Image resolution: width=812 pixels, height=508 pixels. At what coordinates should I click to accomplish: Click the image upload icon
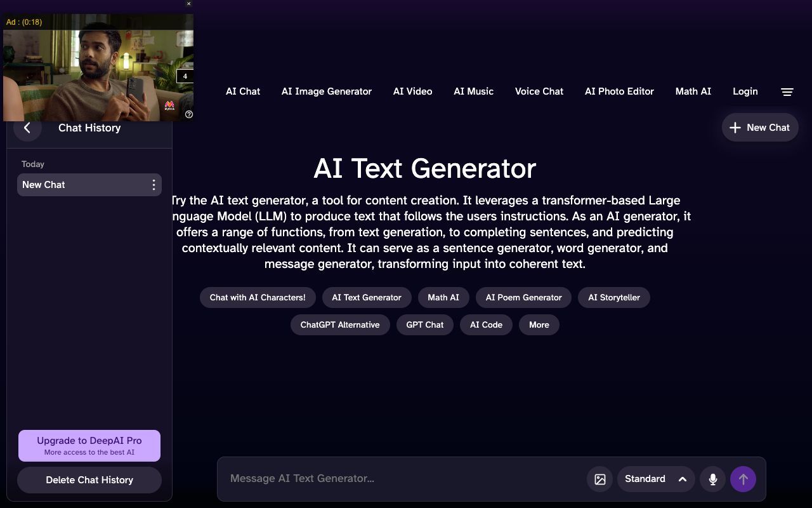click(x=600, y=479)
